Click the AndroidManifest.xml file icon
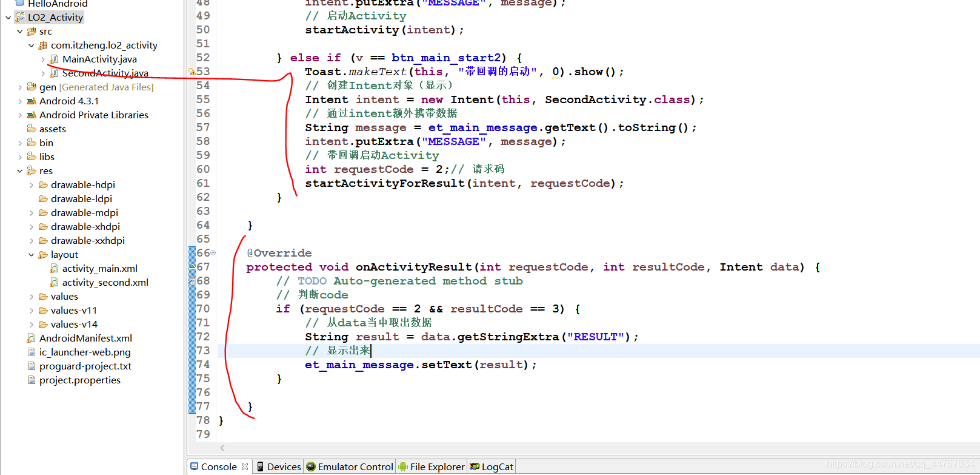The height and width of the screenshot is (475, 980). pyautogui.click(x=32, y=338)
